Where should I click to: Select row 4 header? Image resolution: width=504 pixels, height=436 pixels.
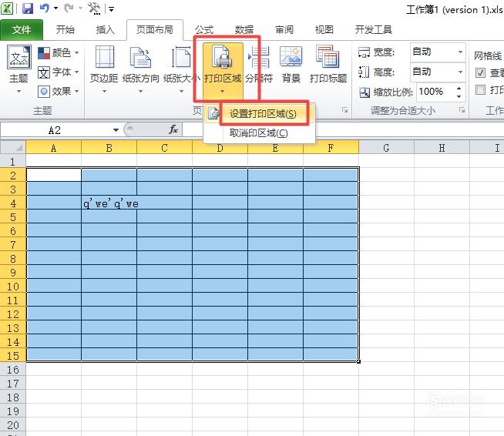click(x=13, y=203)
